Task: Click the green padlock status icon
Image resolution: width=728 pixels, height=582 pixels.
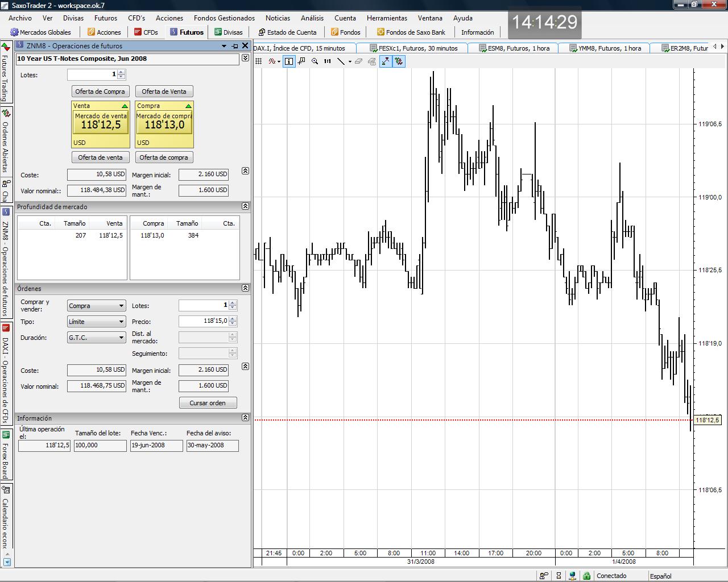Action: (x=586, y=576)
